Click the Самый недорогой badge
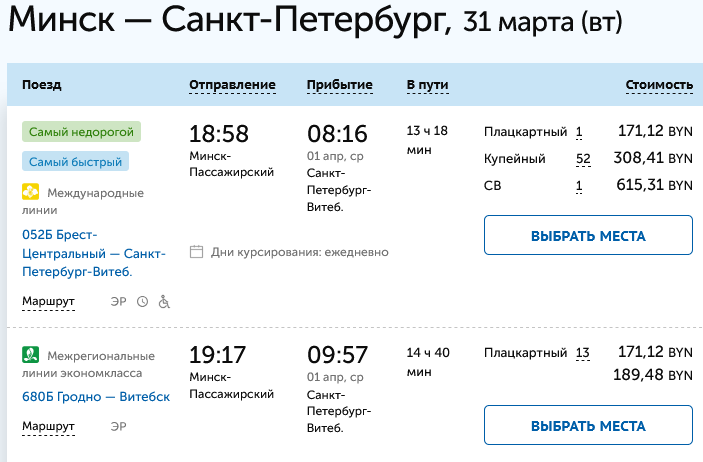 click(82, 131)
